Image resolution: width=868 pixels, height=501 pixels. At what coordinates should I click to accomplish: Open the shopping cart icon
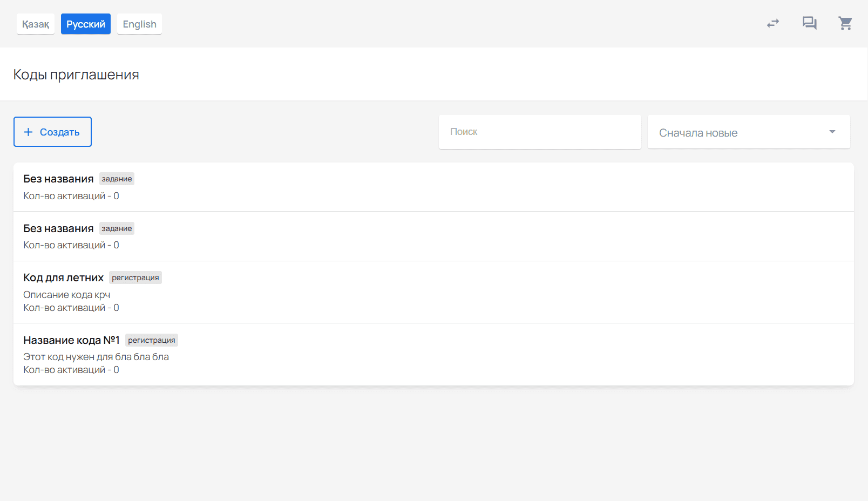pyautogui.click(x=845, y=23)
